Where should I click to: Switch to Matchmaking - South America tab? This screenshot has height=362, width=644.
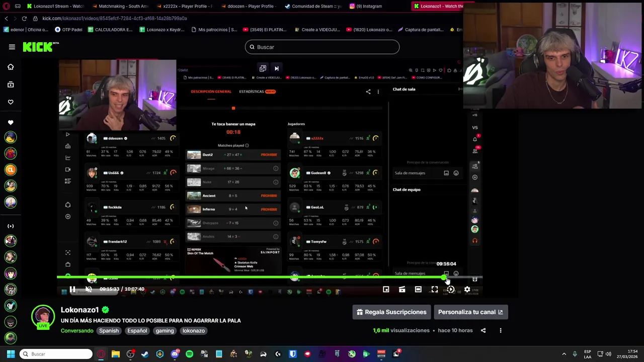120,6
